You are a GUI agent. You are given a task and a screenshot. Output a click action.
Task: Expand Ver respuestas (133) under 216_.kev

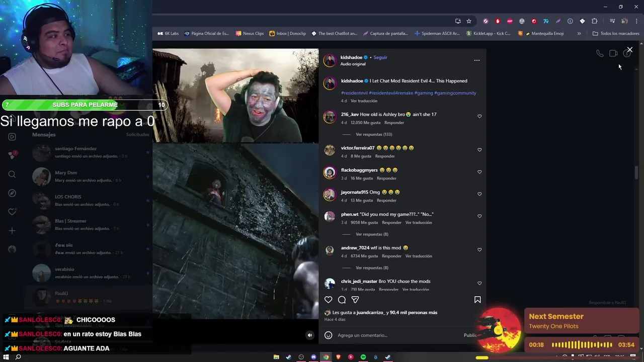374,134
